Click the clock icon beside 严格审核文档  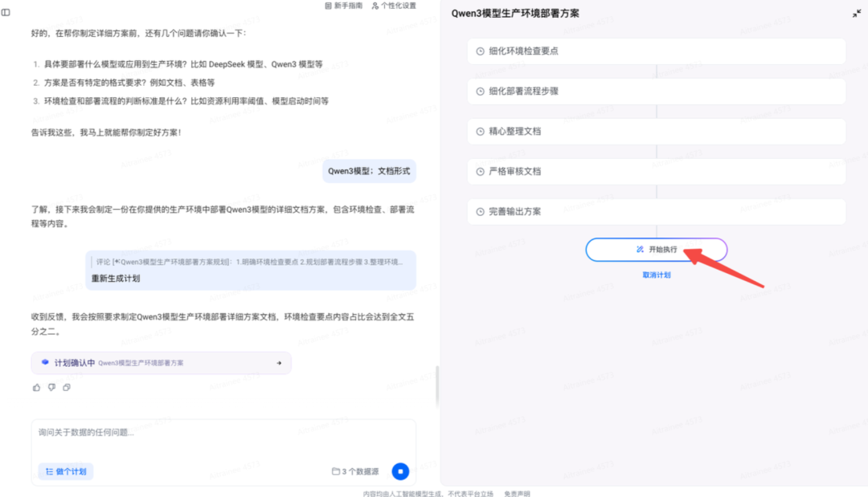pos(480,171)
